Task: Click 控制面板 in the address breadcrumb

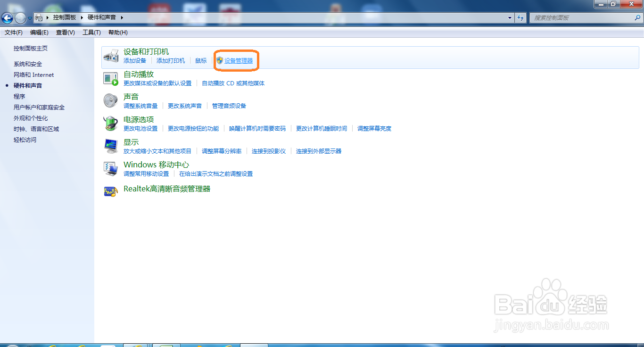Action: (x=65, y=17)
